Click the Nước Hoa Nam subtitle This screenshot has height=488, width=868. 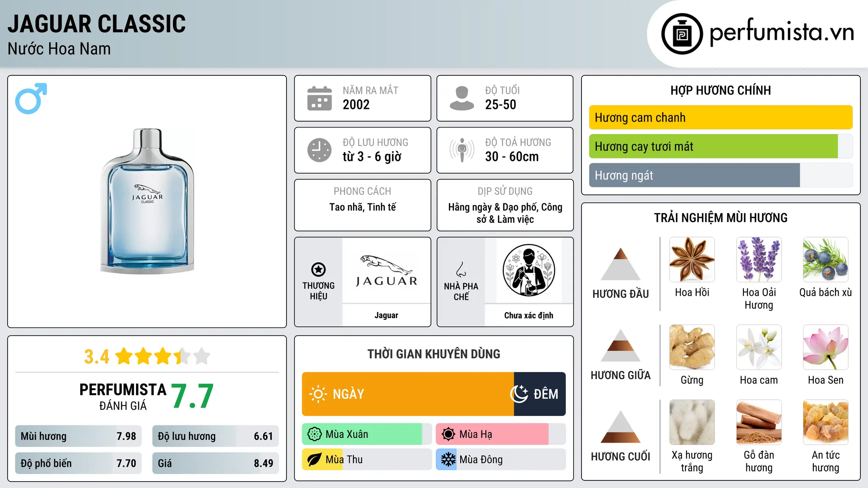tap(59, 49)
